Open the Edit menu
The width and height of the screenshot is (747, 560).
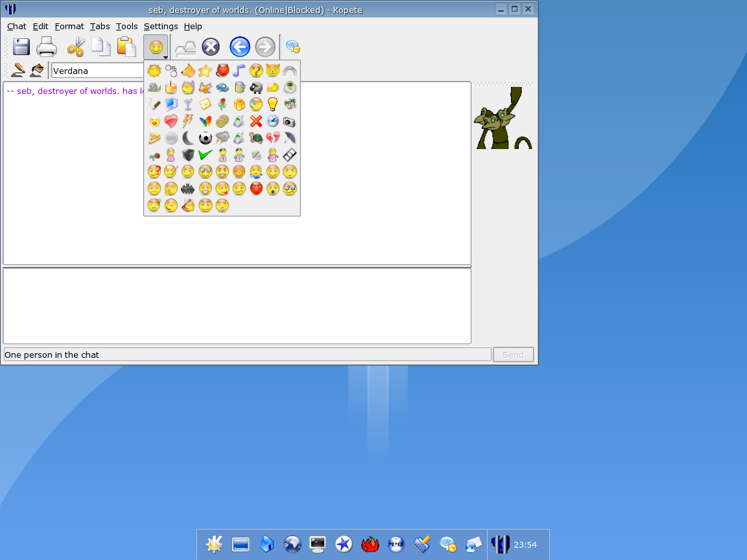[x=40, y=26]
